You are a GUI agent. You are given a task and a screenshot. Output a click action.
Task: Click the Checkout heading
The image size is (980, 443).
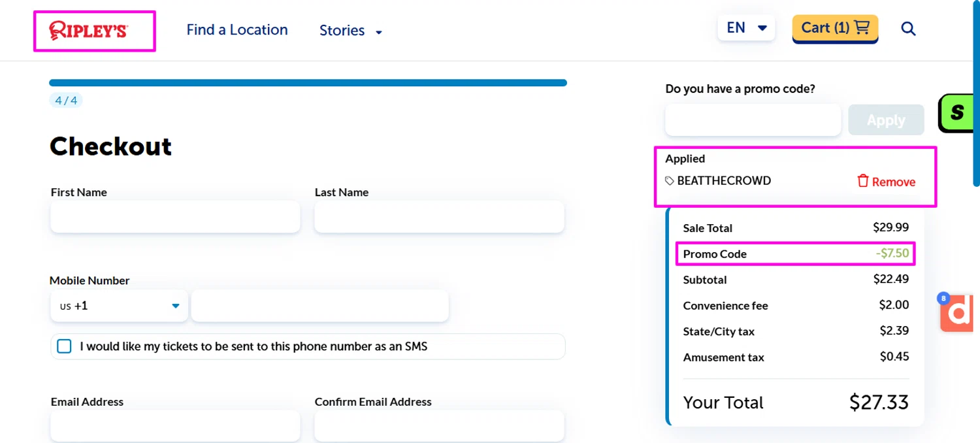tap(111, 146)
